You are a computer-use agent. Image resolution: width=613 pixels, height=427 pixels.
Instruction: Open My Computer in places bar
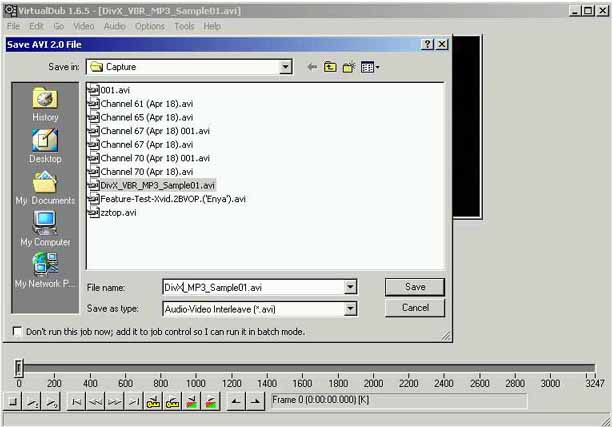pos(45,229)
